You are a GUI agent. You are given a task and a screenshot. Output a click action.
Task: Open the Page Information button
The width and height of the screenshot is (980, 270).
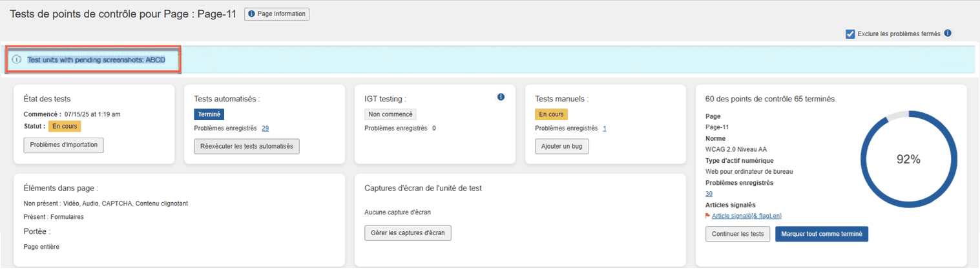coord(276,14)
